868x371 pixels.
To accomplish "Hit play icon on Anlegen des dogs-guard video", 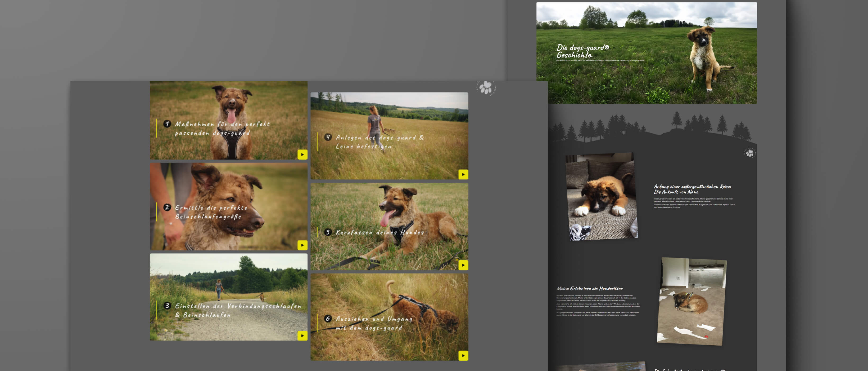I will (463, 174).
